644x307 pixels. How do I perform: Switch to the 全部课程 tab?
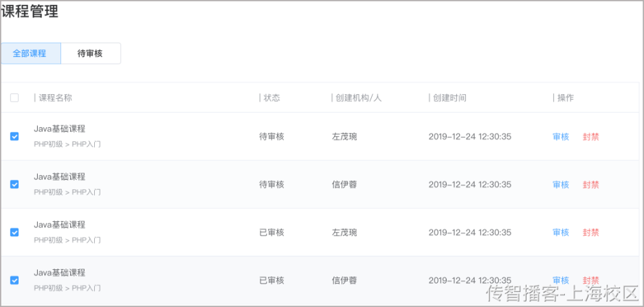[x=31, y=54]
